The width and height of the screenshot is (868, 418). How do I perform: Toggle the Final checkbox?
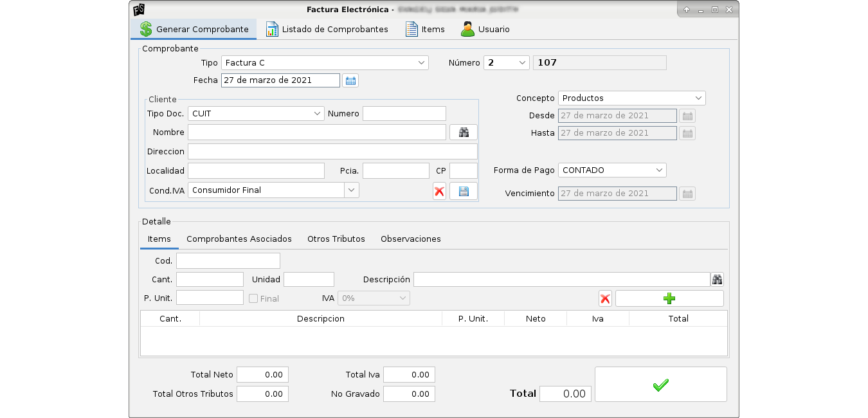pos(253,298)
